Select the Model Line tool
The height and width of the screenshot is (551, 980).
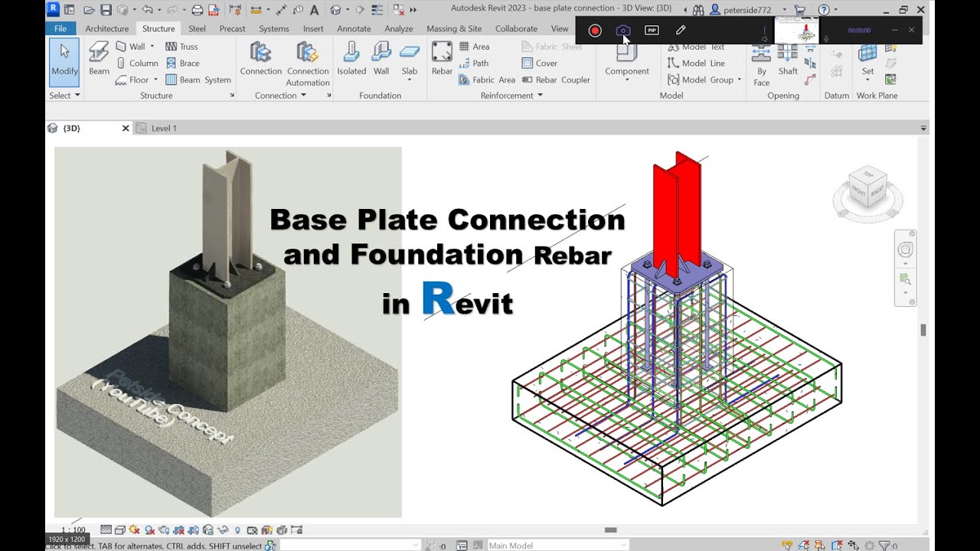click(696, 64)
